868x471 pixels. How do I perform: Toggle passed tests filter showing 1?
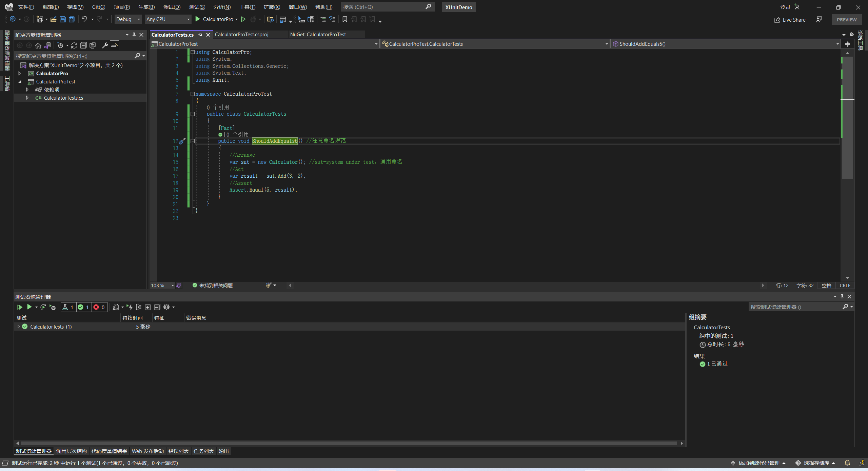pos(83,307)
